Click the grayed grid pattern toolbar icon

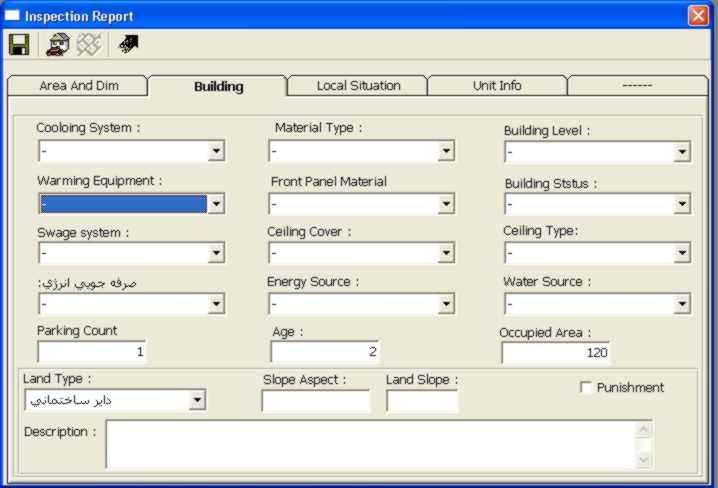click(89, 44)
